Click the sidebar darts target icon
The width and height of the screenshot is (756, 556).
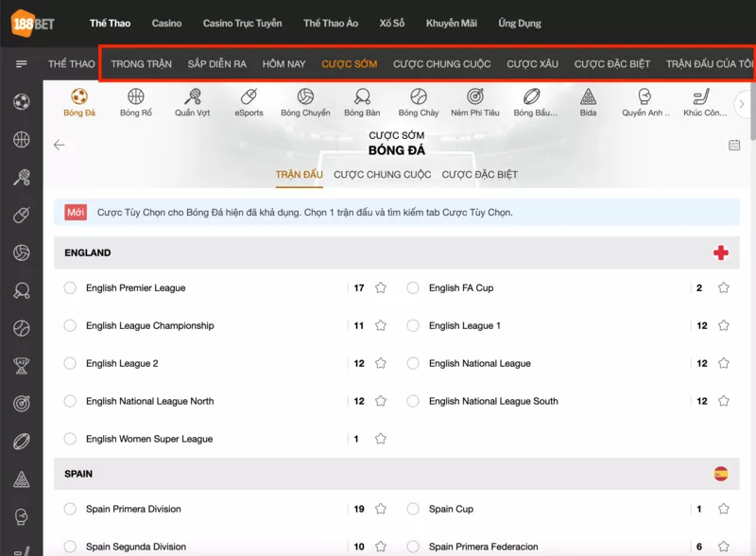point(21,404)
